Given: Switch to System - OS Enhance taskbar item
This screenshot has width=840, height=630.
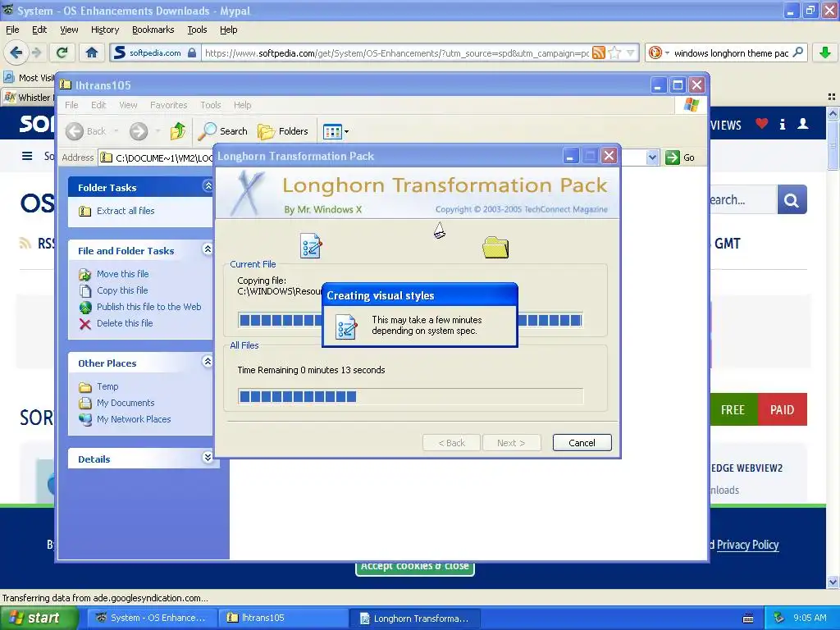Looking at the screenshot, I should (x=152, y=618).
